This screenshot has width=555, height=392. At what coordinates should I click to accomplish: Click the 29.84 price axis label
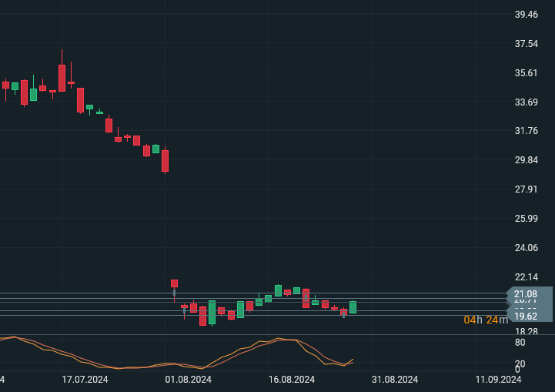click(x=526, y=160)
